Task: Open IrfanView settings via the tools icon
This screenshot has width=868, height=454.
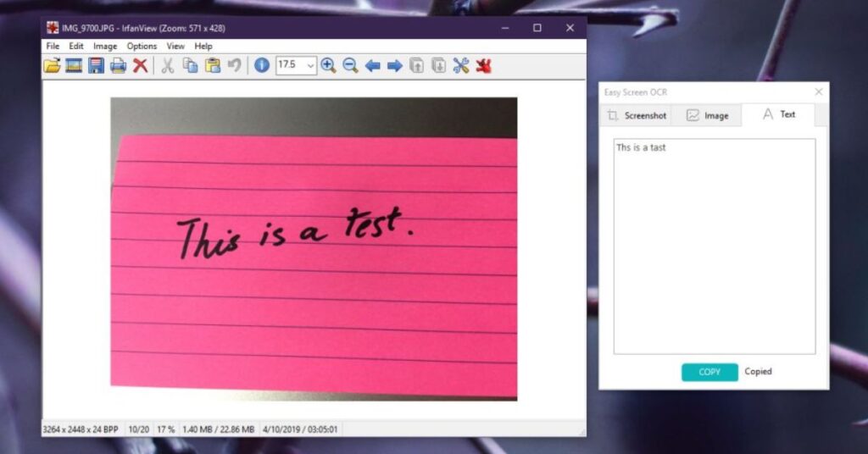Action: pos(461,65)
